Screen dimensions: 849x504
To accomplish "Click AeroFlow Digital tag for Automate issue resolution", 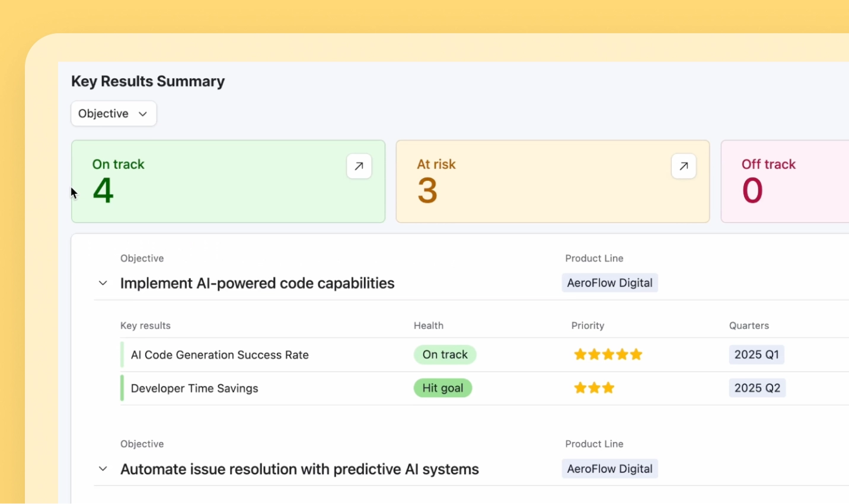I will pyautogui.click(x=609, y=469).
